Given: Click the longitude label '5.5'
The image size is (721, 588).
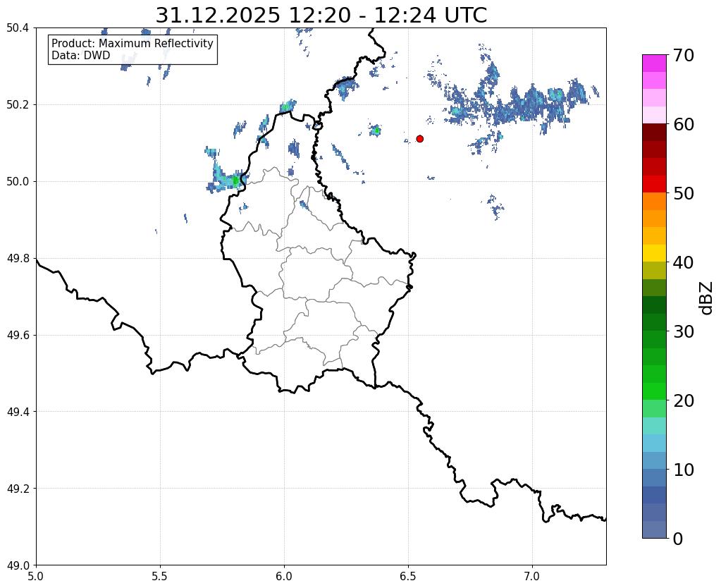Looking at the screenshot, I should pos(160,576).
